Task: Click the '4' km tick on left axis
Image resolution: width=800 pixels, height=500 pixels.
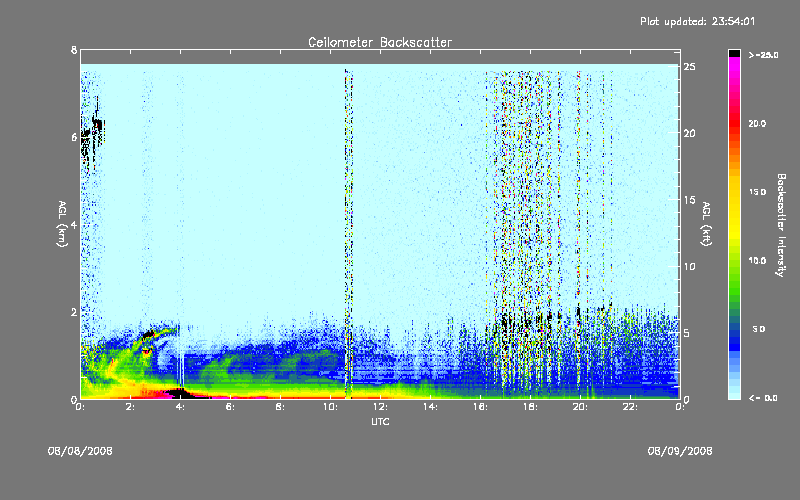Action: click(74, 225)
